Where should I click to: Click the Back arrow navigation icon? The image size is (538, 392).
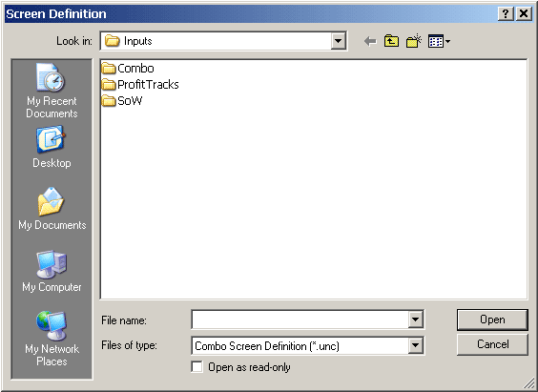pyautogui.click(x=370, y=42)
